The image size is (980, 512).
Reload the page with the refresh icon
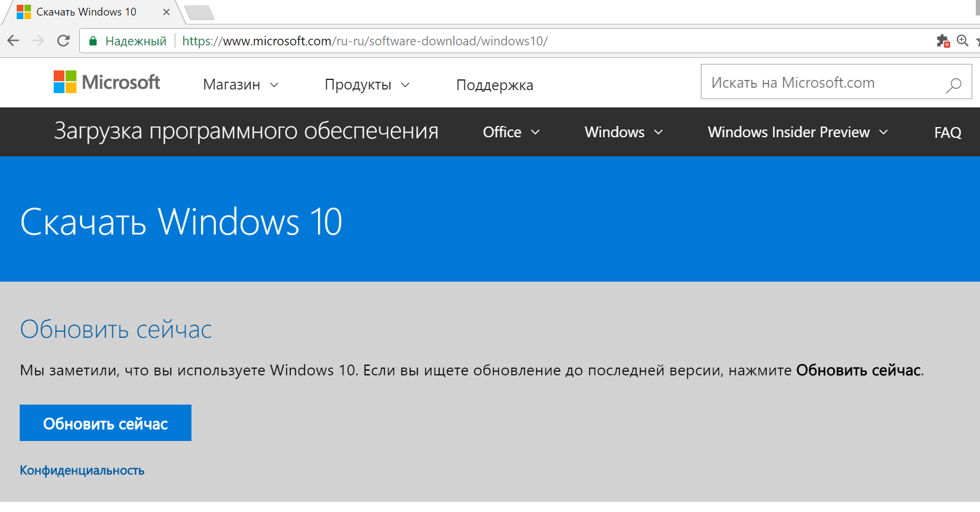63,41
